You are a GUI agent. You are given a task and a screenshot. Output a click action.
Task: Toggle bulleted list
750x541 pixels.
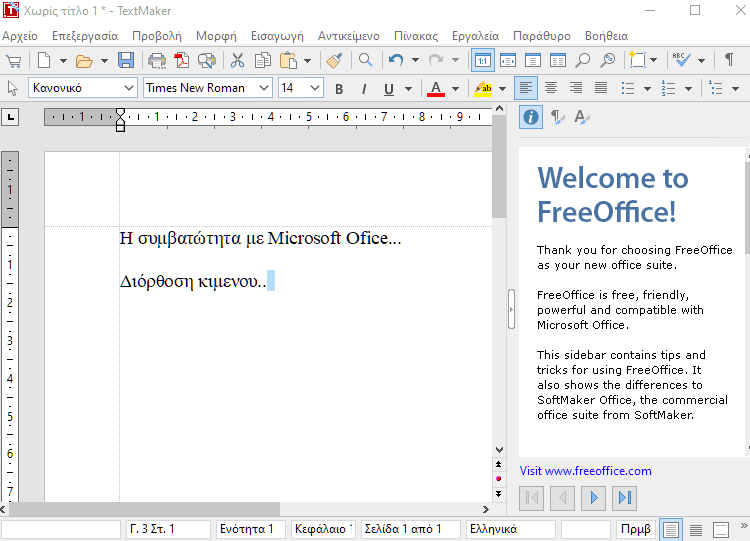pos(628,88)
